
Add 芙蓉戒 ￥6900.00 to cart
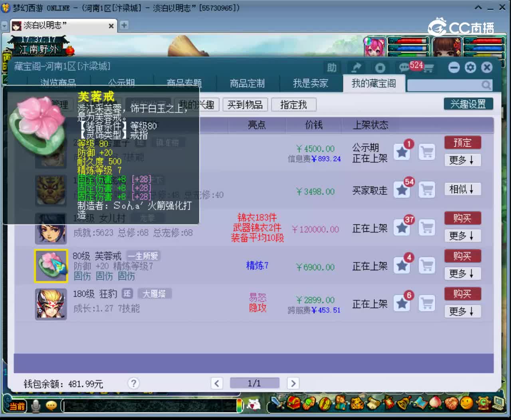point(427,265)
